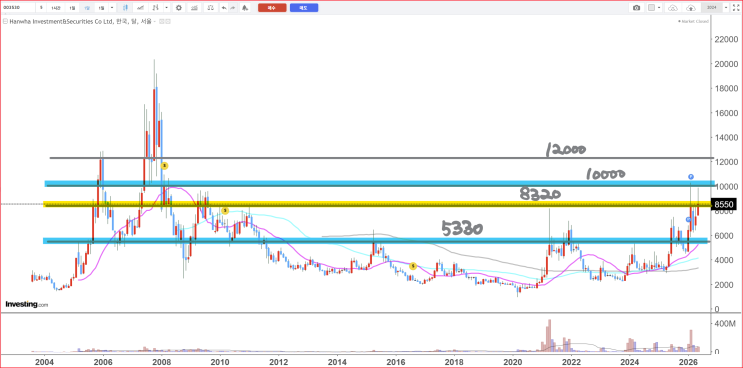Open chart settings gear icon

(x=179, y=8)
